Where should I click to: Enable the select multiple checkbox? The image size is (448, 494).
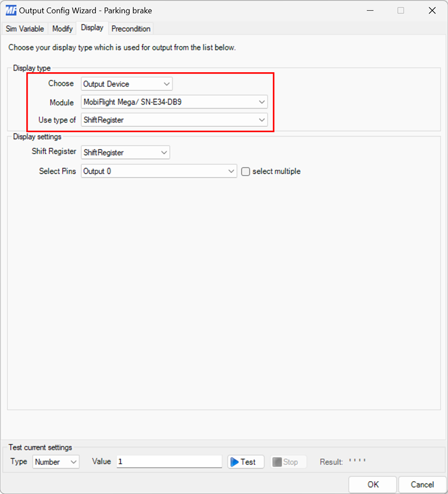click(246, 171)
